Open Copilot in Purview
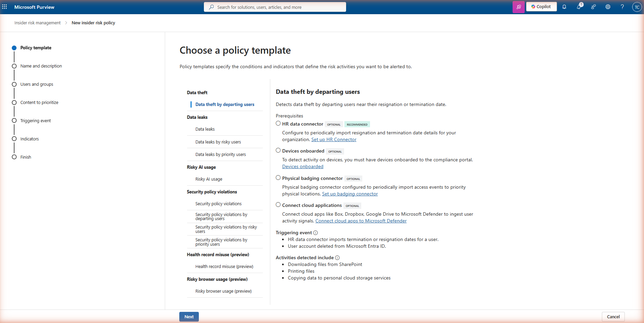 (541, 6)
